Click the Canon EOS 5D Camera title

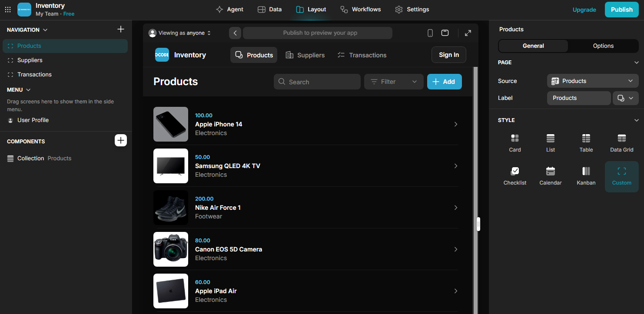click(x=229, y=249)
